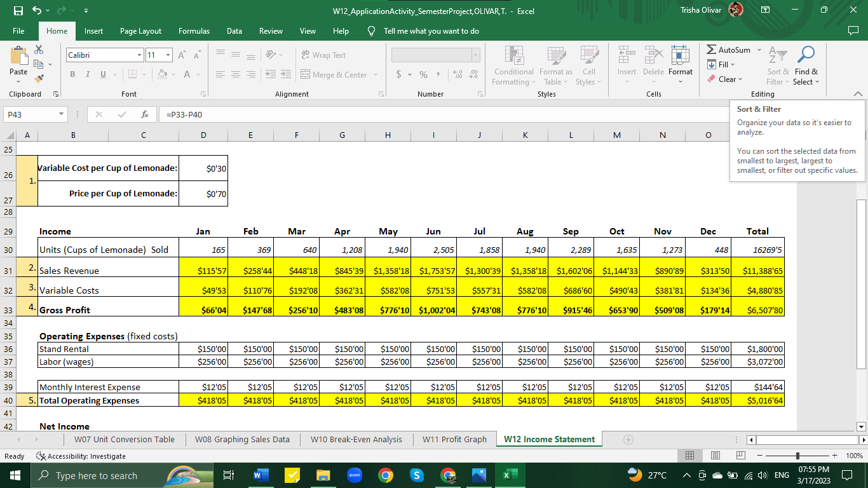868x488 pixels.
Task: Click Conditional Formatting button
Action: click(x=513, y=67)
